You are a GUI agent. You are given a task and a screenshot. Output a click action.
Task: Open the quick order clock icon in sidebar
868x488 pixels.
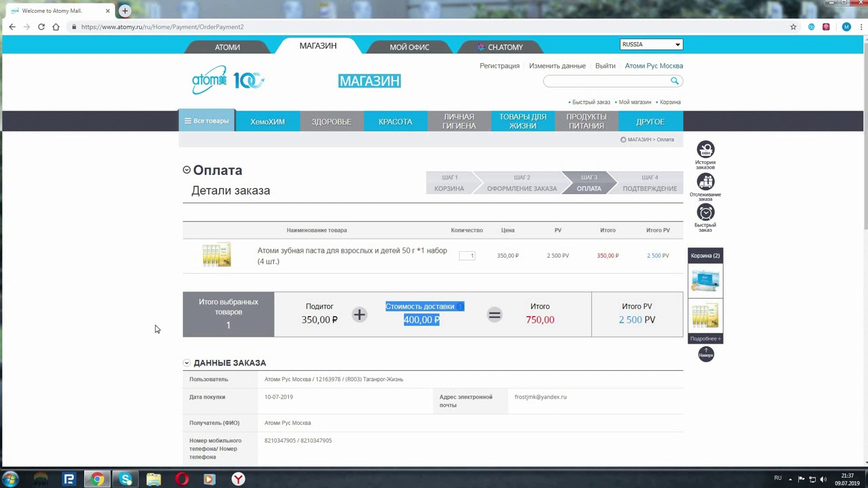click(x=705, y=213)
